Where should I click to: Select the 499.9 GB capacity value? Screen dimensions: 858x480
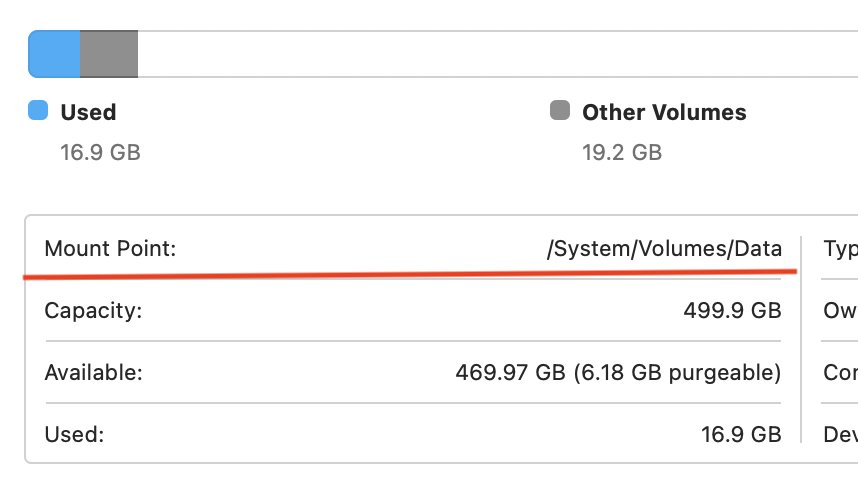click(x=732, y=311)
